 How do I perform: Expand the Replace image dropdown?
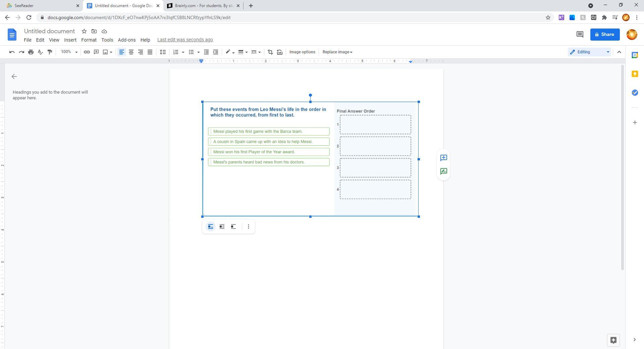click(x=337, y=52)
